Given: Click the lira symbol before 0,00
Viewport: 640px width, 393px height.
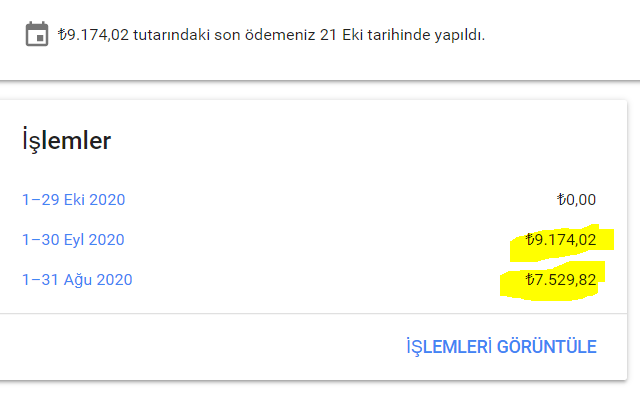Looking at the screenshot, I should [x=561, y=200].
